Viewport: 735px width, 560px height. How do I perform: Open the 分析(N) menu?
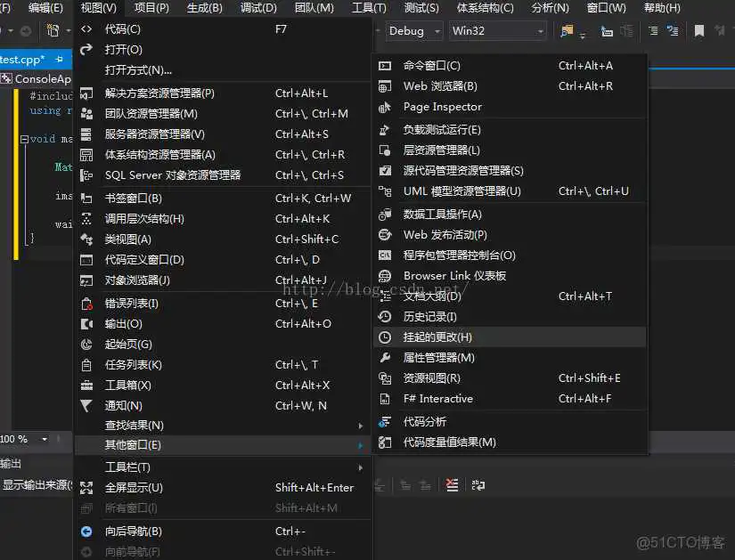coord(551,7)
